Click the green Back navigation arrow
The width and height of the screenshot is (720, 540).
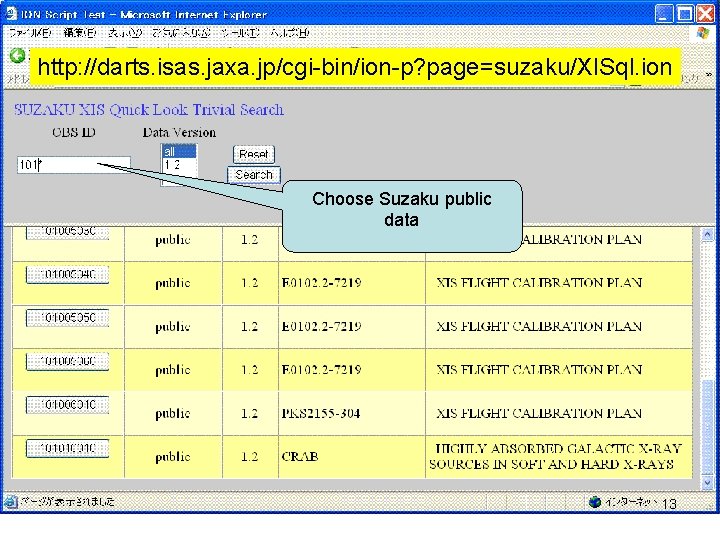[17, 56]
